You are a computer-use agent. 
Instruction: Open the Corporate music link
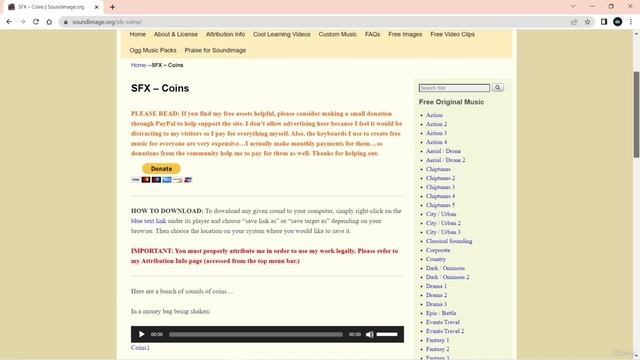(438, 250)
